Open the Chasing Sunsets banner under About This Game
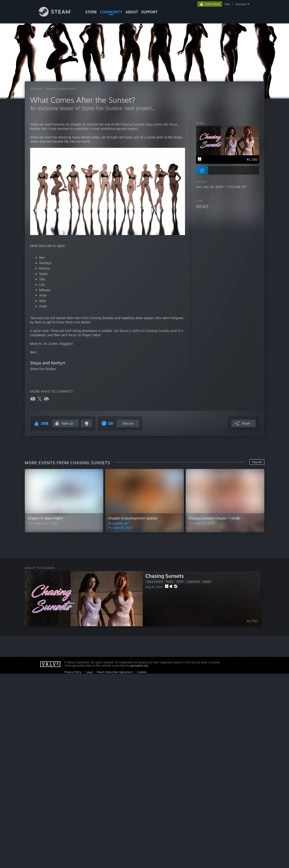The height and width of the screenshot is (868, 289). [x=84, y=598]
